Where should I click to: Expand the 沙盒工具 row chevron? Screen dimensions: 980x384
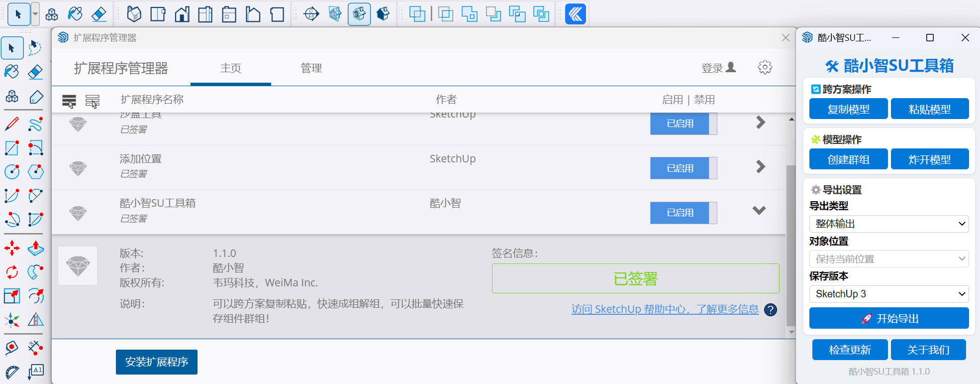[760, 122]
